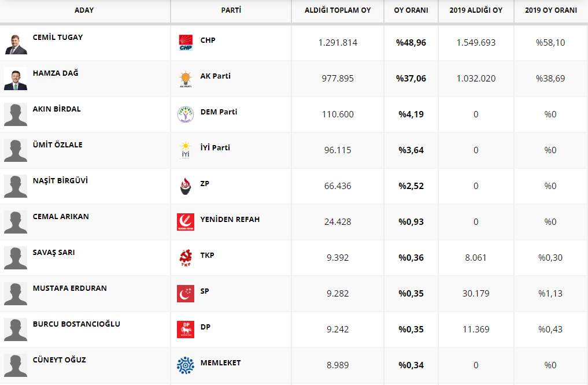This screenshot has height=385, width=588.
Task: Click the DP red logo icon
Action: (x=186, y=330)
